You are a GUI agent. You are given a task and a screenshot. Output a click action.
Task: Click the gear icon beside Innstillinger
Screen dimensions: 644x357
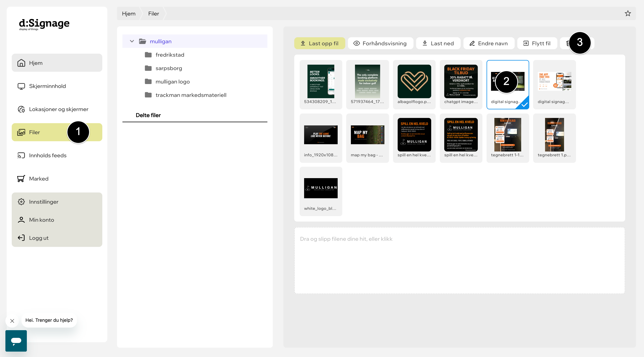21,202
